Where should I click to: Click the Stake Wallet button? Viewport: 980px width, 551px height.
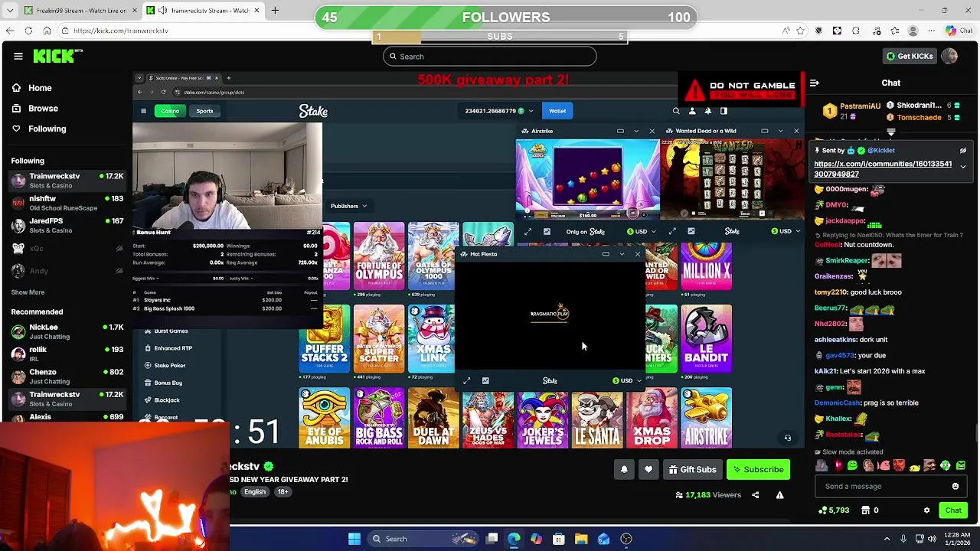[x=557, y=111]
